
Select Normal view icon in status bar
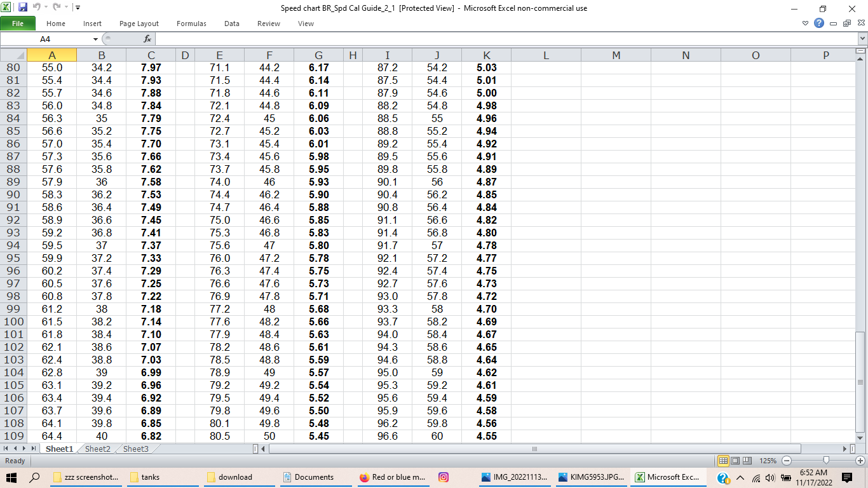723,461
